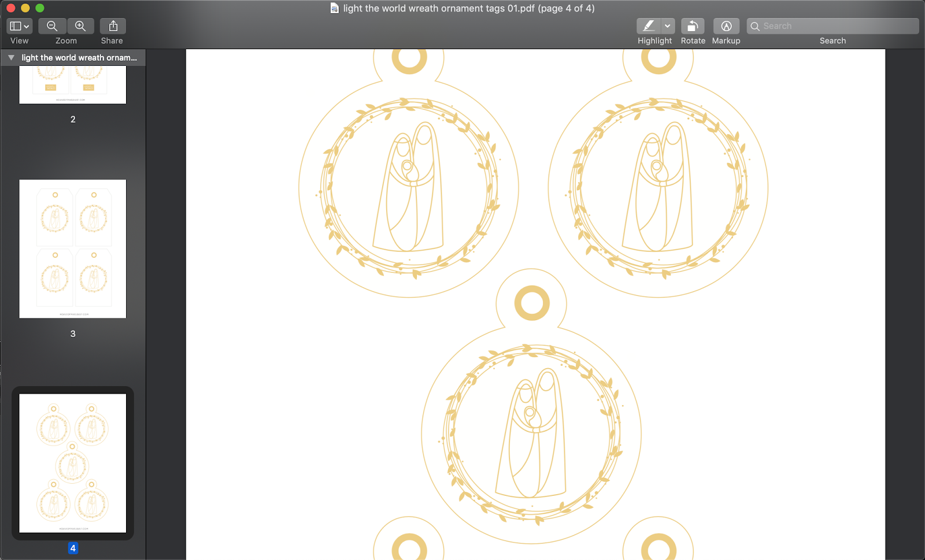Click the Zoom In magnifier icon

[80, 26]
